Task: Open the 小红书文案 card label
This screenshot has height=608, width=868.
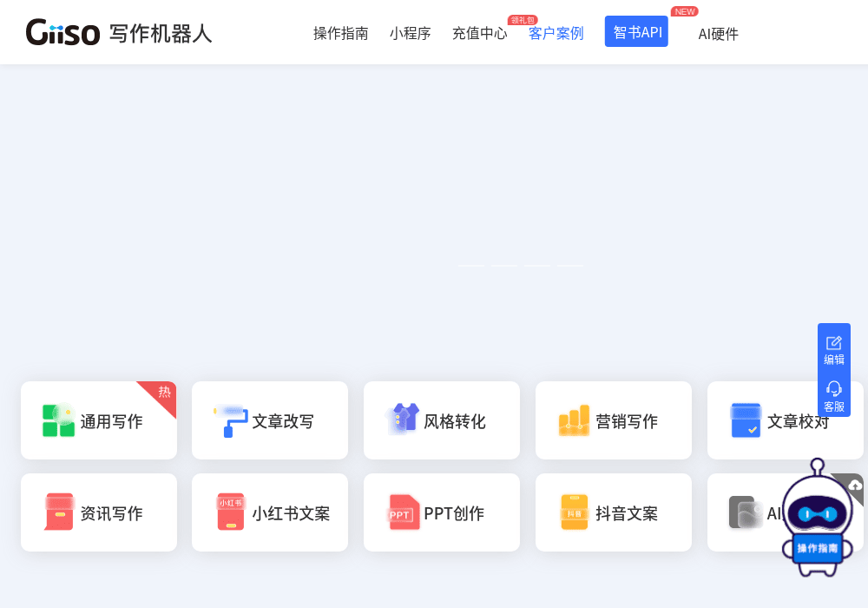Action: tap(291, 513)
